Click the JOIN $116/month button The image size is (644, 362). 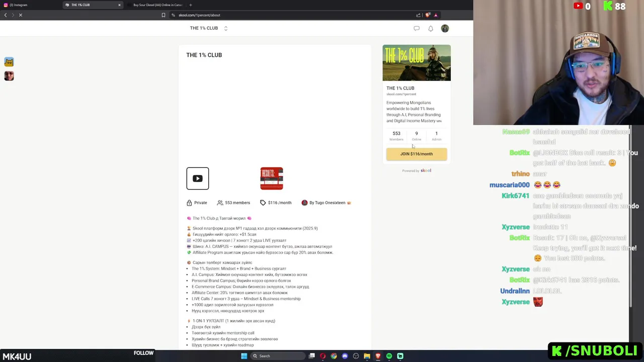point(417,154)
